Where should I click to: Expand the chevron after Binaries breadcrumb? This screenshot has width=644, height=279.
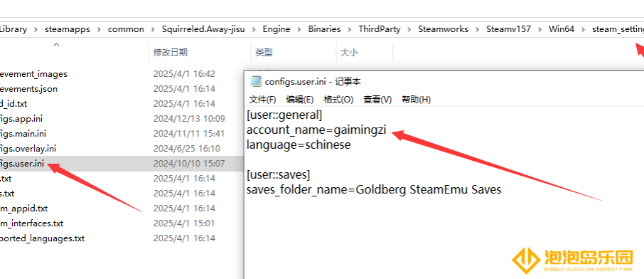[x=350, y=30]
